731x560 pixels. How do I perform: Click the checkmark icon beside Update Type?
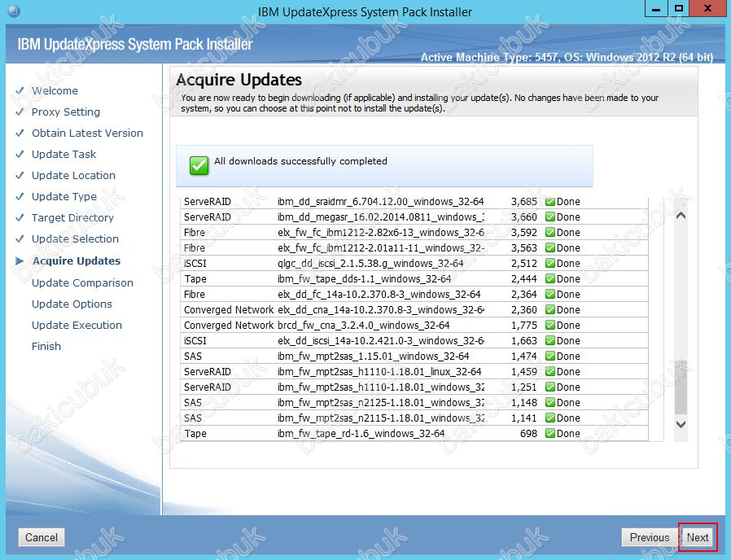tap(20, 196)
